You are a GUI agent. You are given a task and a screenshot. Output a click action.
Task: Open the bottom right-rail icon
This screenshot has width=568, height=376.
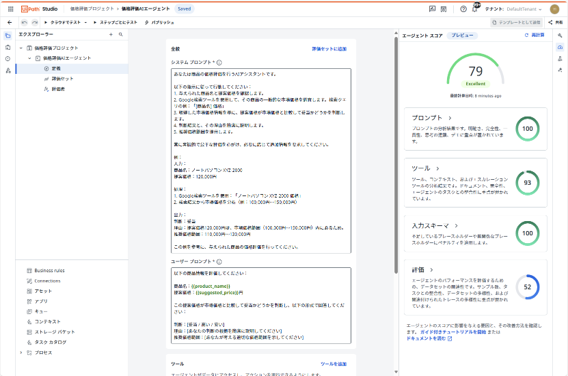560,70
